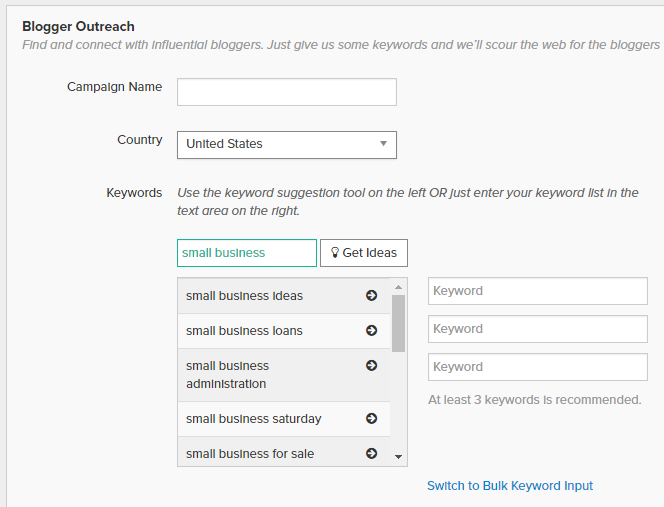
Task: Click arrow icon beside small business ideas
Action: 371,296
